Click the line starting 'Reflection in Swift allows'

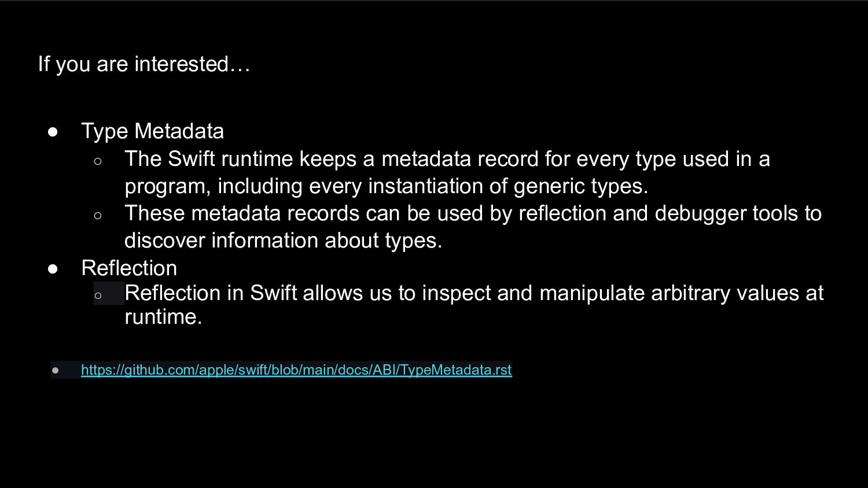tap(474, 293)
